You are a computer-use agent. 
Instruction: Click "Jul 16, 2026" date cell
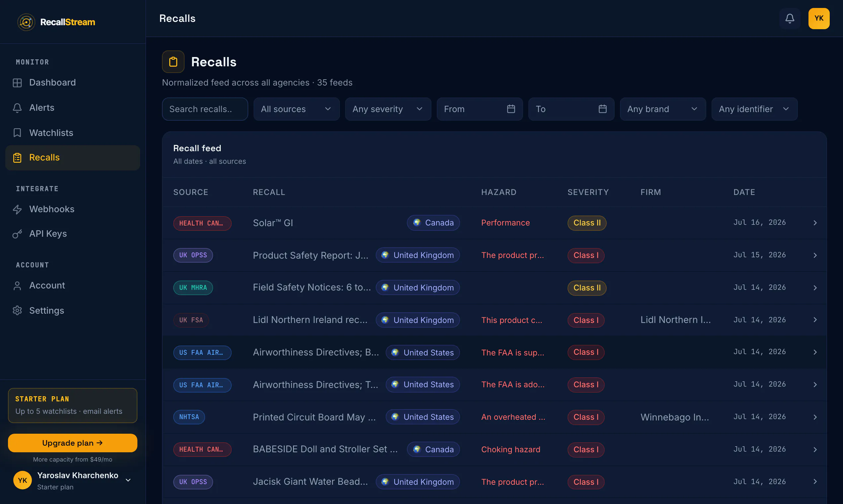click(x=759, y=222)
